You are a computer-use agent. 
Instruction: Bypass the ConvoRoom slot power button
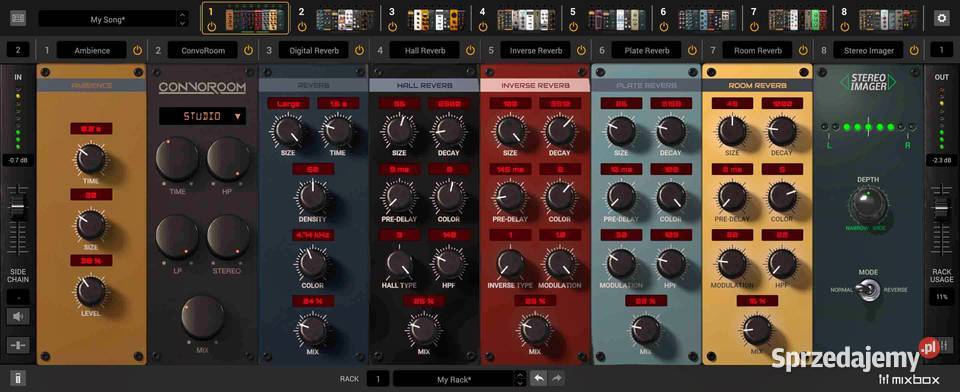pyautogui.click(x=249, y=50)
